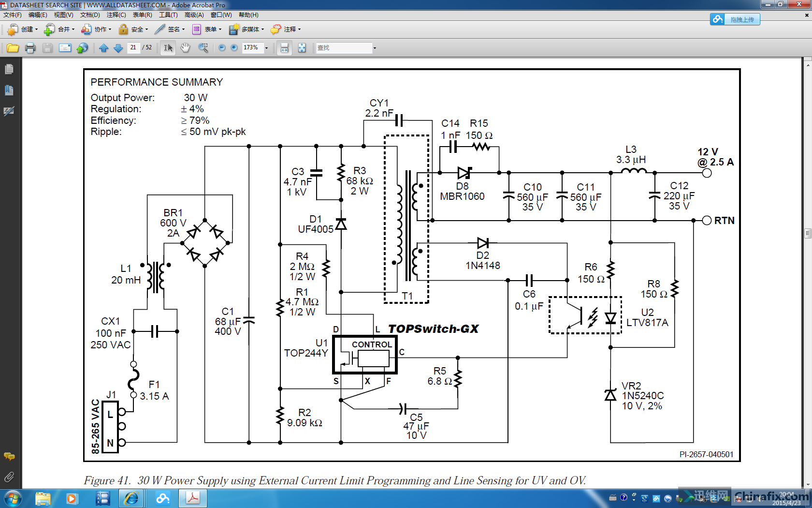The width and height of the screenshot is (812, 508).
Task: Select the Marquee Zoom tool
Action: (x=203, y=48)
